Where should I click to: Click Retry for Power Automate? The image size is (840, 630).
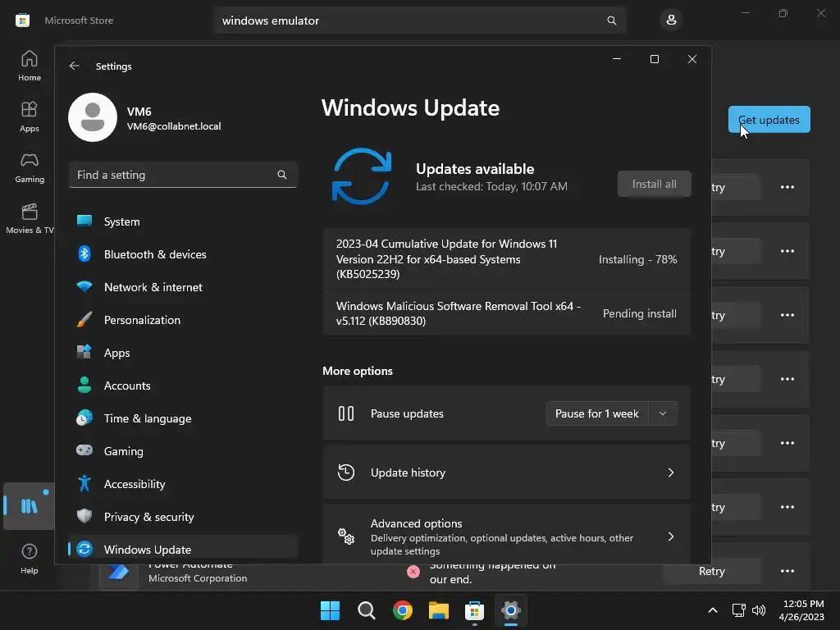(711, 571)
